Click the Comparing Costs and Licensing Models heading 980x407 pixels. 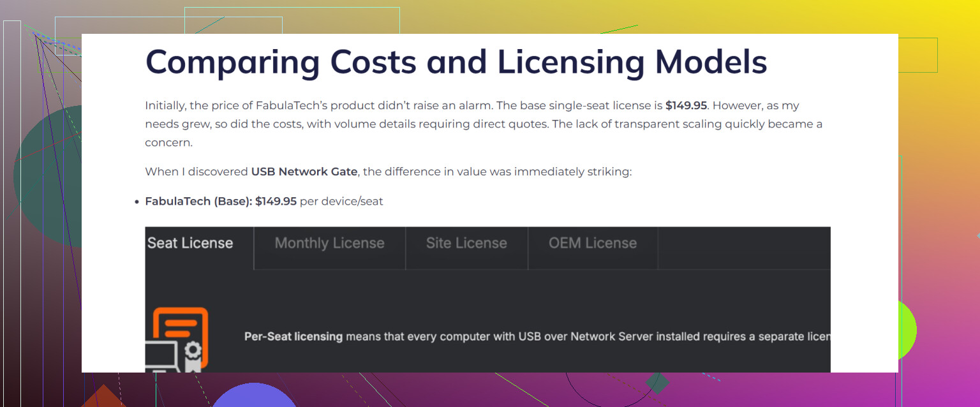tap(456, 63)
